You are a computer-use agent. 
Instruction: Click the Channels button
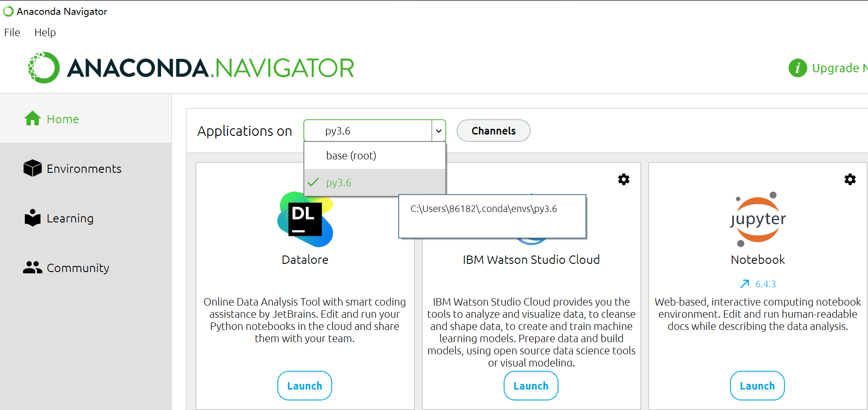494,131
